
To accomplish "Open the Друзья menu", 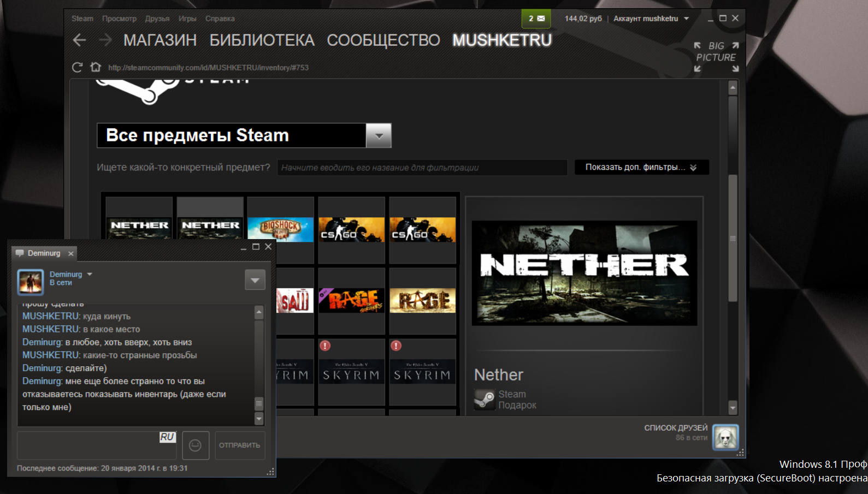I will tap(157, 19).
